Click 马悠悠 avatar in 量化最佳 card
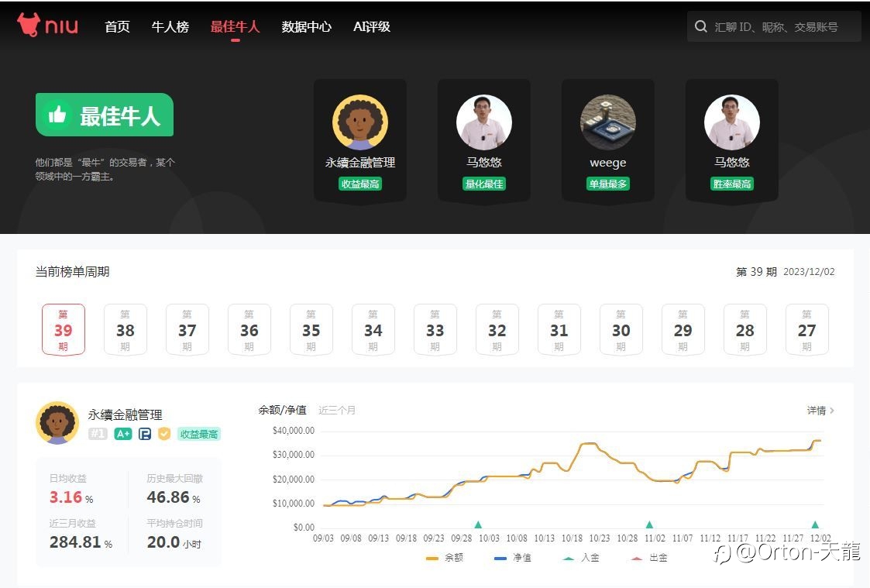 point(484,122)
